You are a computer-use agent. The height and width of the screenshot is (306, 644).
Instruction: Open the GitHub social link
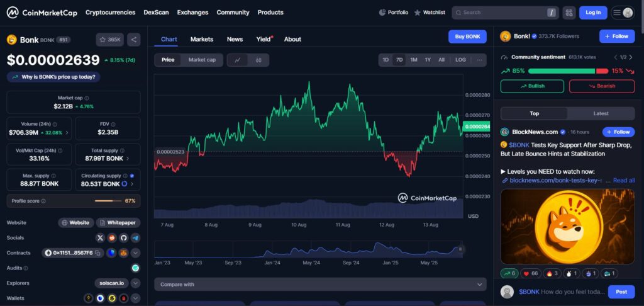coord(123,238)
